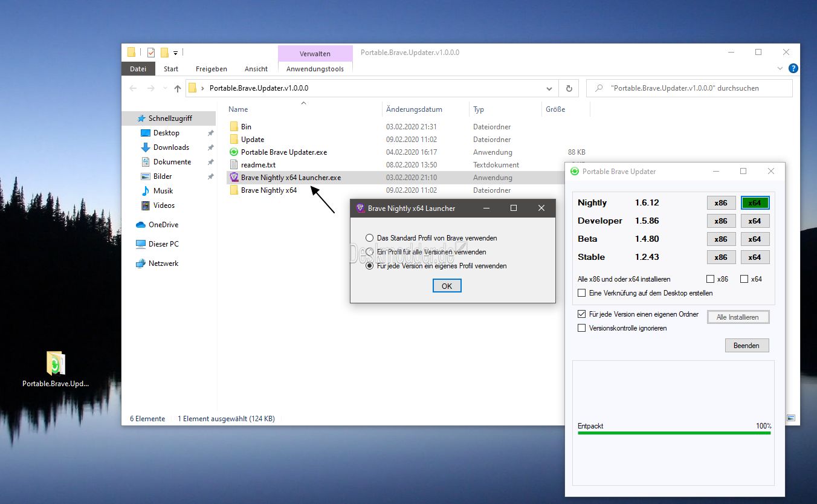Image resolution: width=817 pixels, height=504 pixels.
Task: Click Beenden button in Updater
Action: tap(746, 346)
